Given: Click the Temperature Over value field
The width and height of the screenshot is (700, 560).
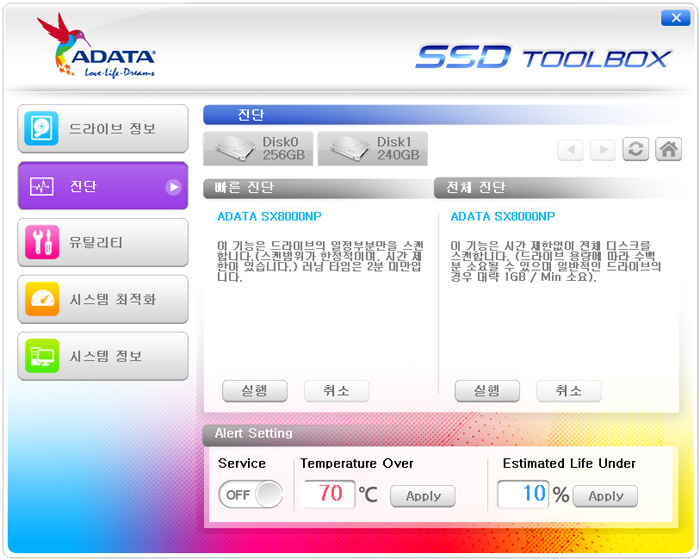Looking at the screenshot, I should [329, 494].
